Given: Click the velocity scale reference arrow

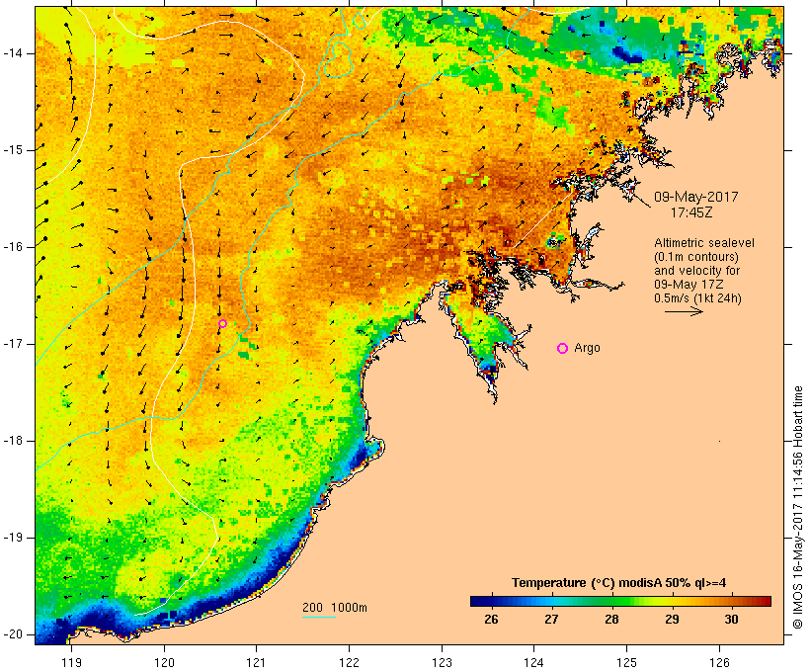Looking at the screenshot, I should pos(684,311).
